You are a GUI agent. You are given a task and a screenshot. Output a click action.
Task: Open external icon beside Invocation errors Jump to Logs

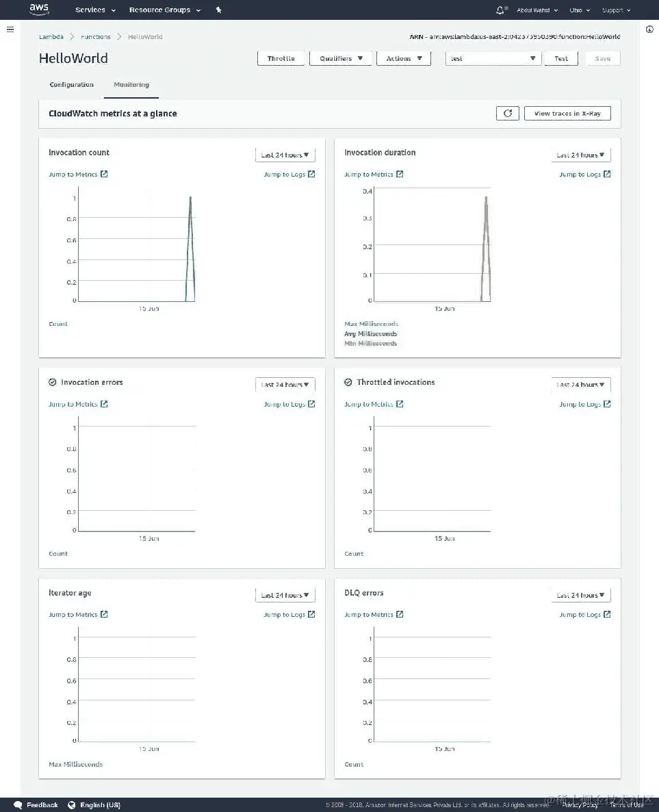click(311, 404)
